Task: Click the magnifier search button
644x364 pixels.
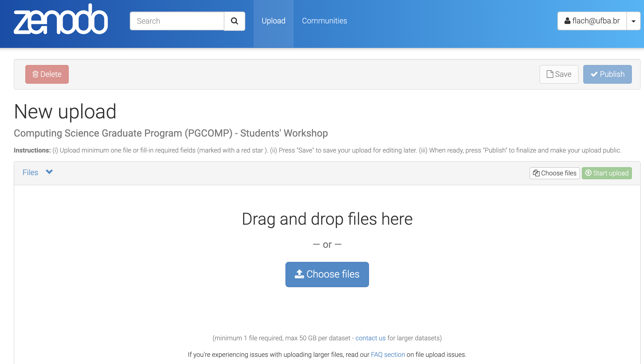Action: [x=235, y=21]
